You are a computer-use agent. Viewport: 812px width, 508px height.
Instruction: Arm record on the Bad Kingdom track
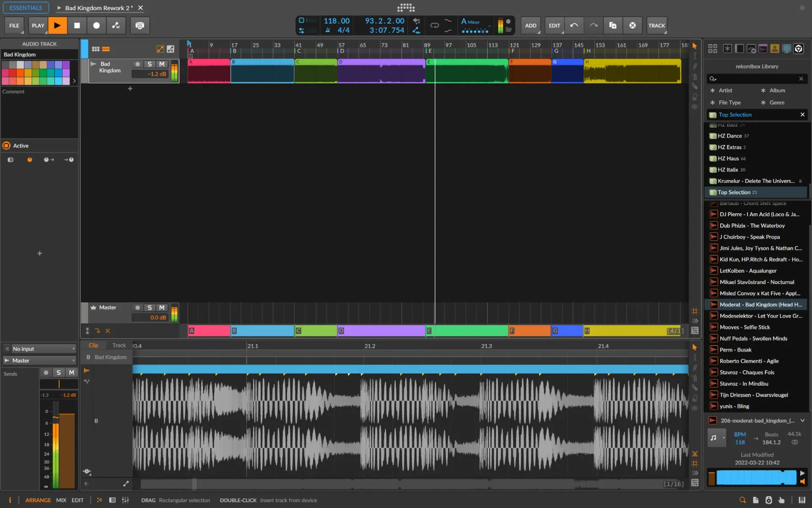point(137,64)
